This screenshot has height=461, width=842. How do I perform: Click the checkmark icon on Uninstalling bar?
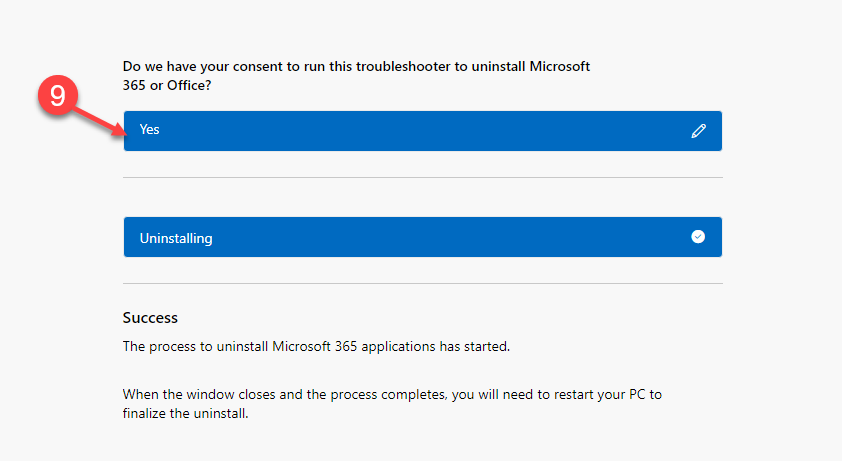tap(698, 237)
